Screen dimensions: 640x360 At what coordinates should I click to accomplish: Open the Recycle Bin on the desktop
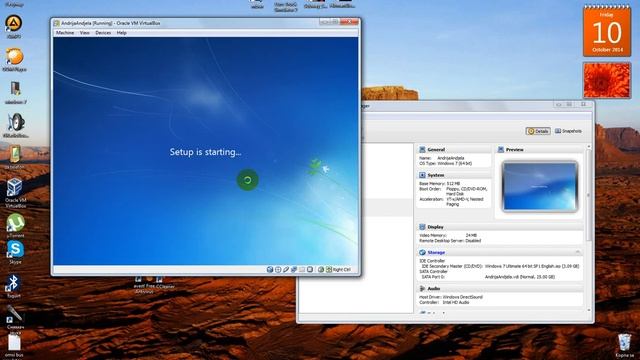pos(624,345)
